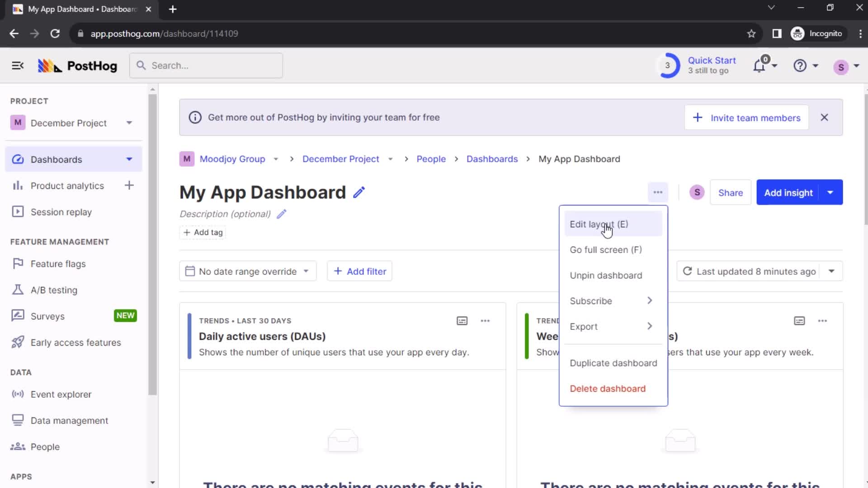Click the breadcrumb People link
Image resolution: width=868 pixels, height=488 pixels.
coord(430,159)
